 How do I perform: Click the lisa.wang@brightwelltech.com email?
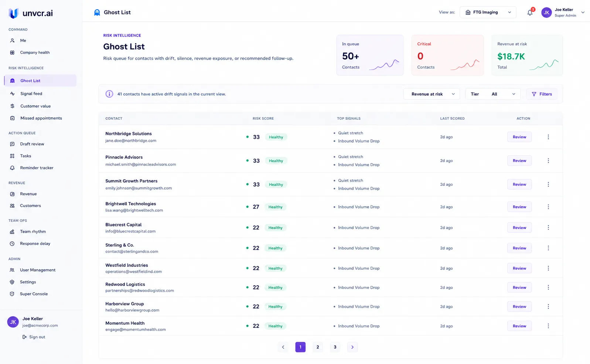134,210
